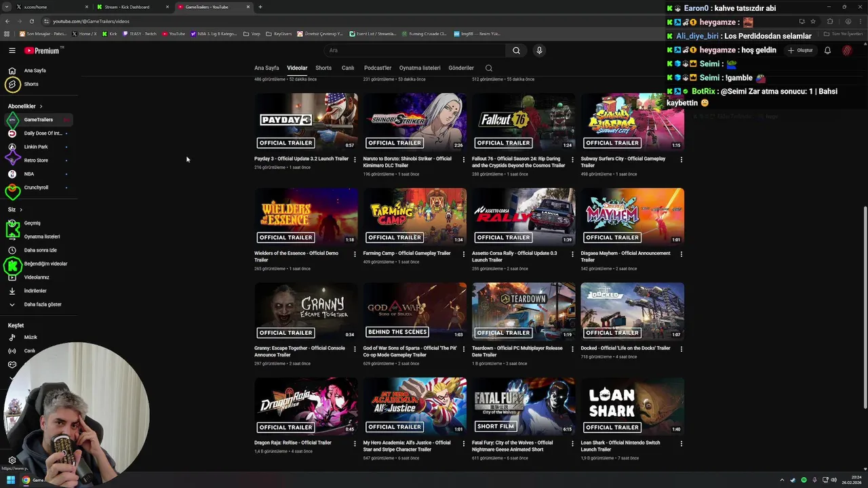Viewport: 868px width, 488px height.
Task: Open options menu for Docked video
Action: (x=681, y=349)
